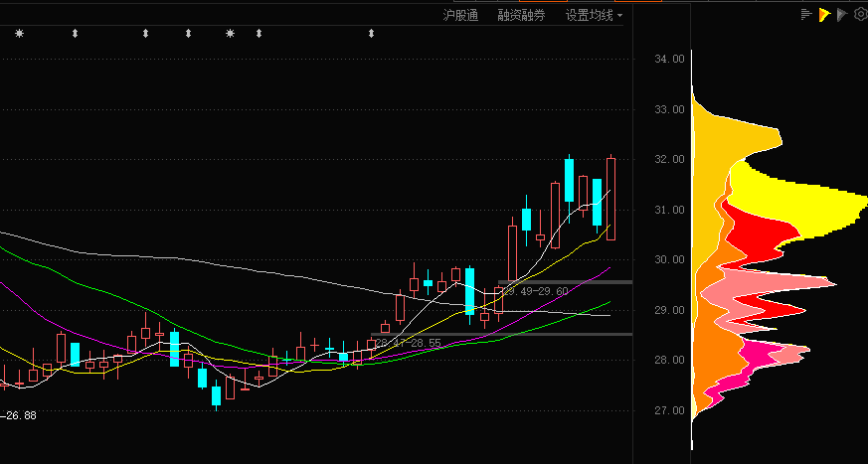Click the 30.00 price axis label
This screenshot has height=464, width=868.
(x=669, y=259)
